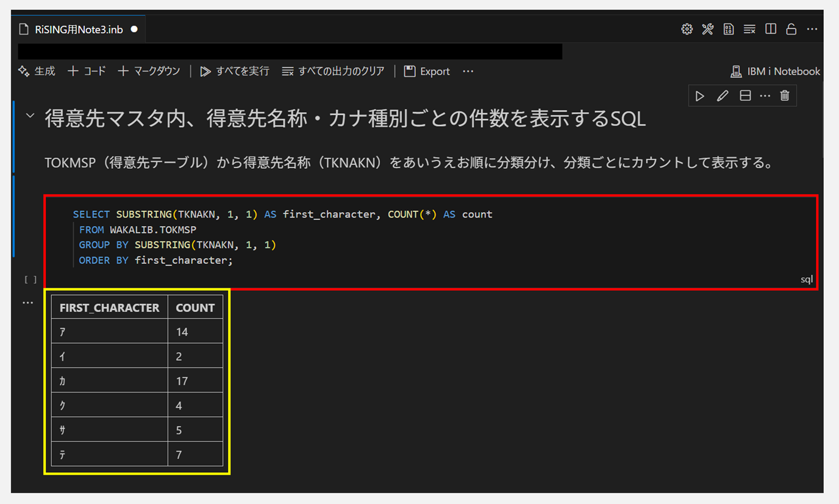The image size is (839, 504).
Task: Toggle the padlock lock icon
Action: point(791,29)
